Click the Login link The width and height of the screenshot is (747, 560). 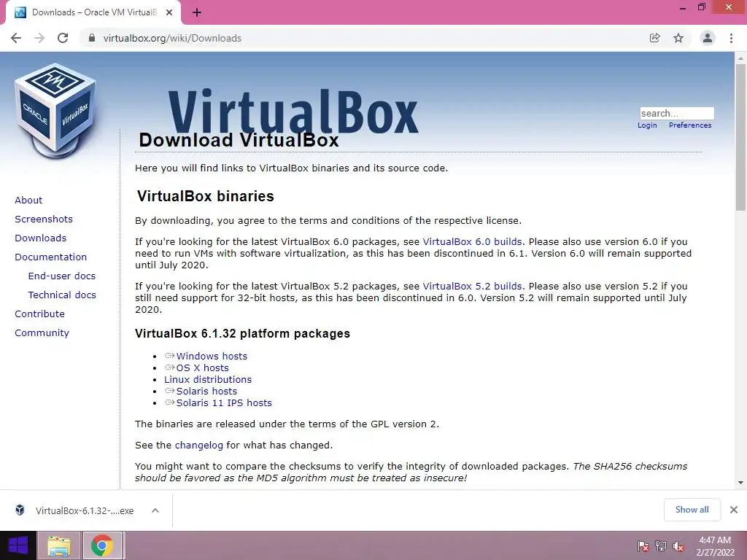[x=647, y=125]
